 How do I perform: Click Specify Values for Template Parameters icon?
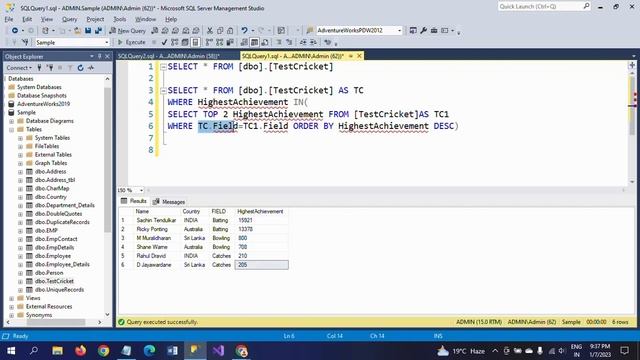327,42
